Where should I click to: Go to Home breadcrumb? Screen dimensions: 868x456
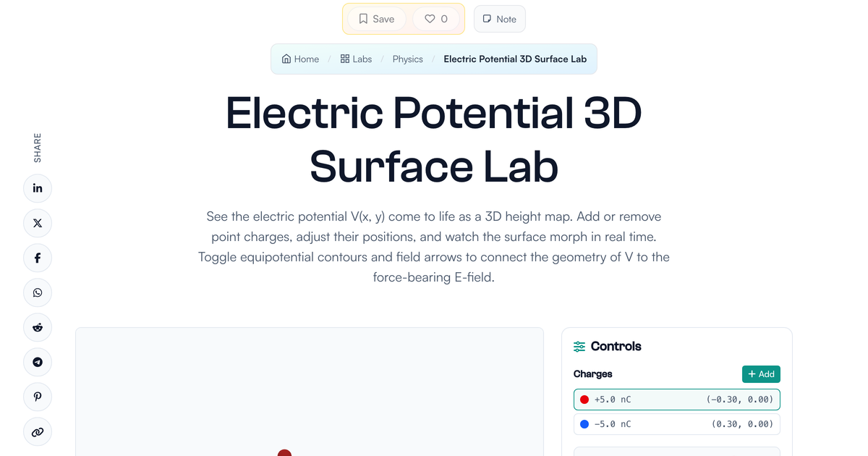pos(300,59)
